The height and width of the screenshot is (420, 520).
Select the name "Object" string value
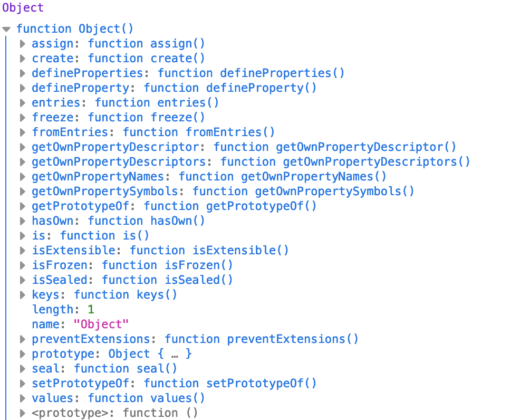point(101,324)
